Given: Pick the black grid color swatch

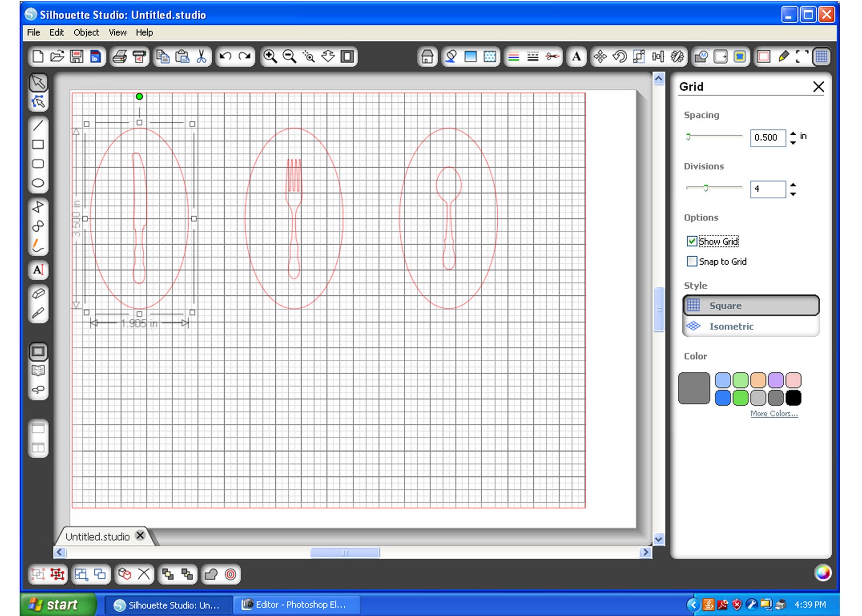Looking at the screenshot, I should [794, 398].
